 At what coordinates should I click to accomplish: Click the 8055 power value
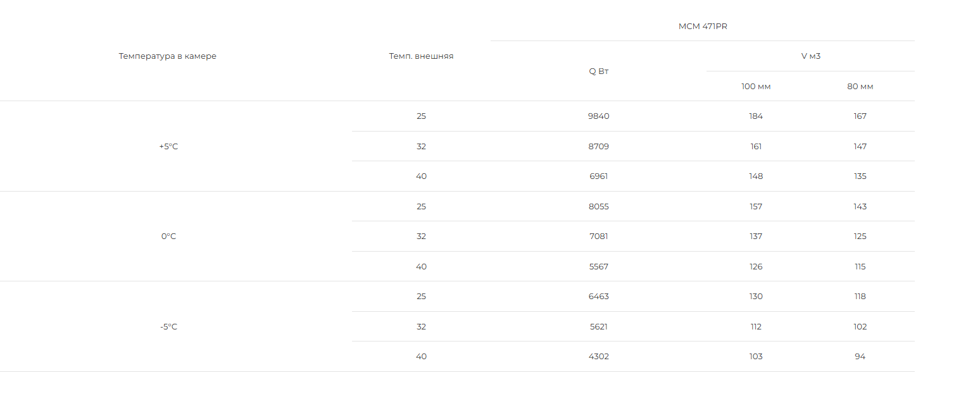tap(598, 207)
